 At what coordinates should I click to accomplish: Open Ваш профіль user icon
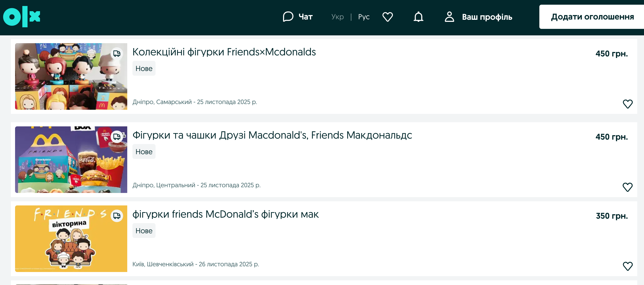(449, 17)
